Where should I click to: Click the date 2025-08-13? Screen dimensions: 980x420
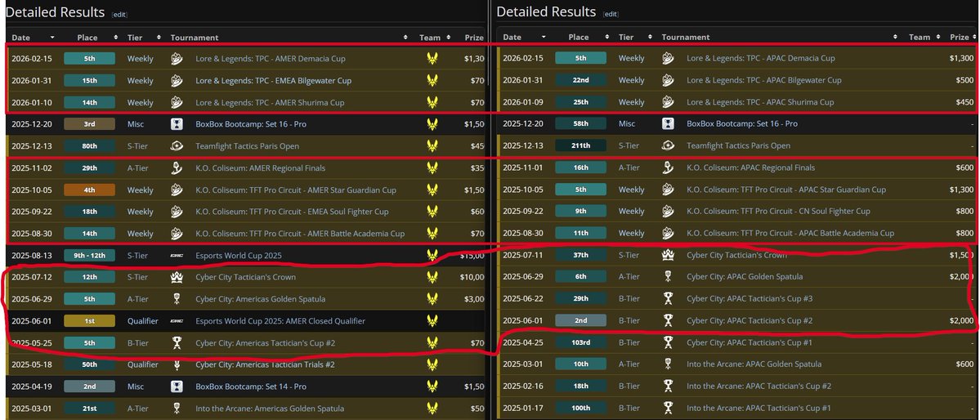coord(32,256)
